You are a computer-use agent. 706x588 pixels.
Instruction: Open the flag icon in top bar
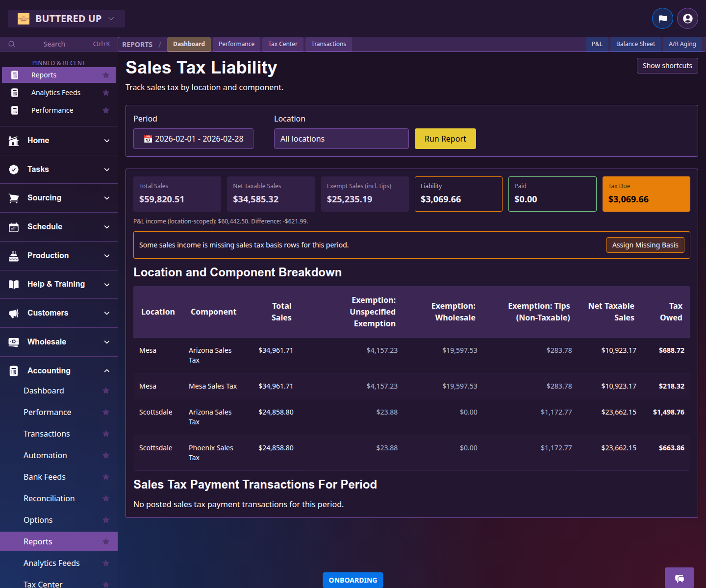pyautogui.click(x=662, y=18)
